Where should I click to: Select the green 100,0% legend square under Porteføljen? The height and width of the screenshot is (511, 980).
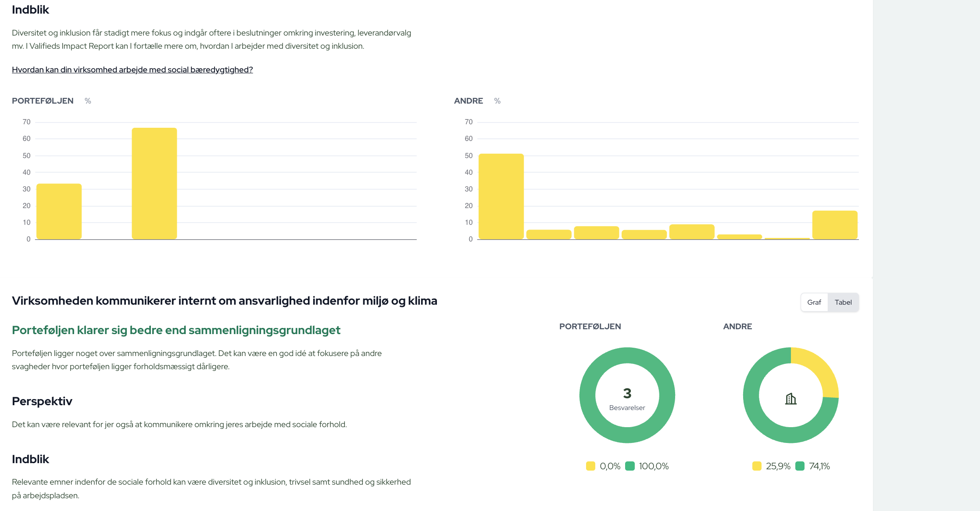631,466
